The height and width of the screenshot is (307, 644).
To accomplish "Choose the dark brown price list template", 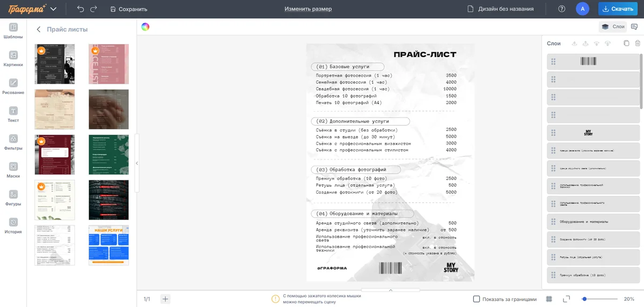I will click(108, 109).
